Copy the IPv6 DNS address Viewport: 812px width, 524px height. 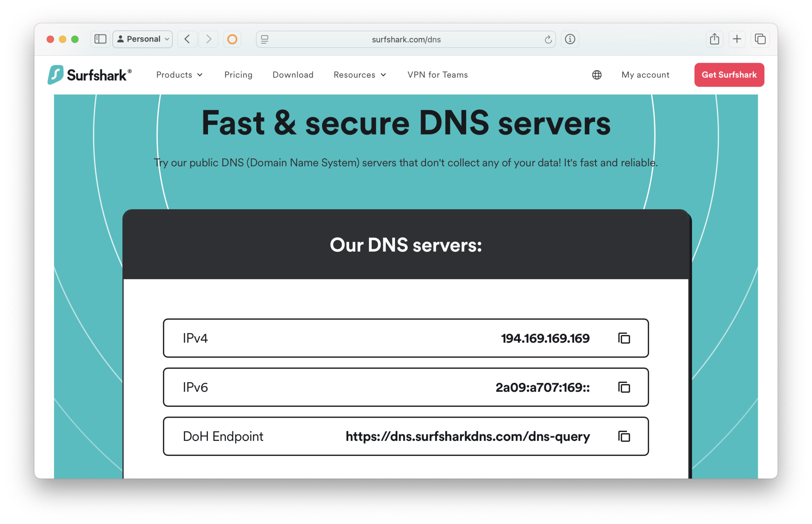click(x=624, y=387)
